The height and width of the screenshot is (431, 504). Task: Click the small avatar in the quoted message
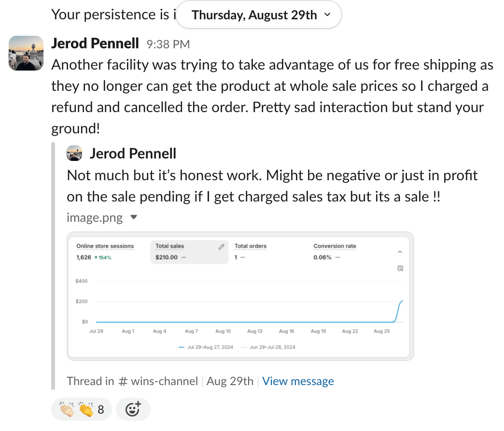click(74, 153)
